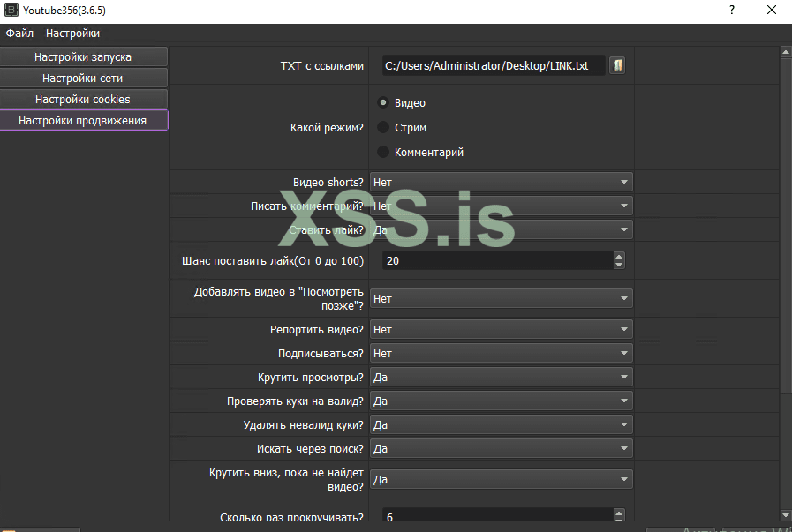
Task: Click the Искать через поиск? label
Action: click(x=310, y=448)
